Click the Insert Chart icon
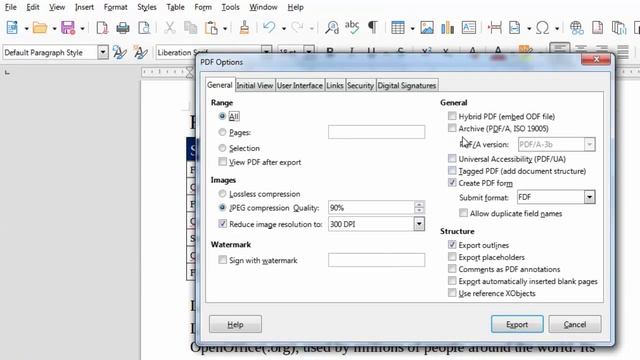 (448, 28)
